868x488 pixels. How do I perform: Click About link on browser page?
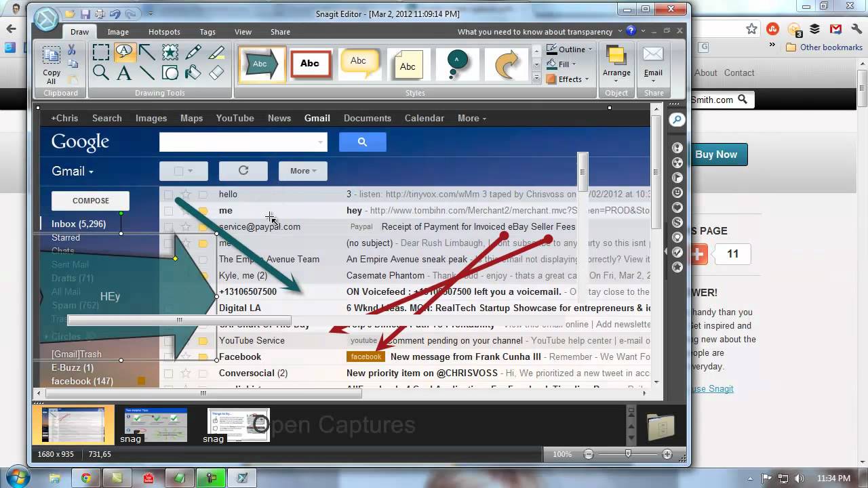pyautogui.click(x=705, y=73)
